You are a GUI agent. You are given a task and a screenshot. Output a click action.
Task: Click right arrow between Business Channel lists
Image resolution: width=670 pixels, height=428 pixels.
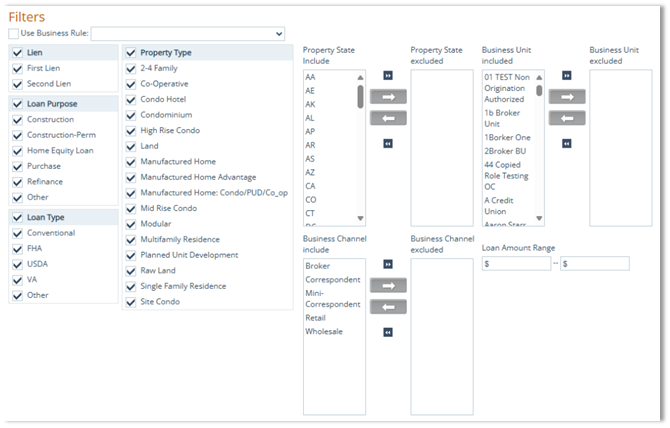click(x=388, y=285)
